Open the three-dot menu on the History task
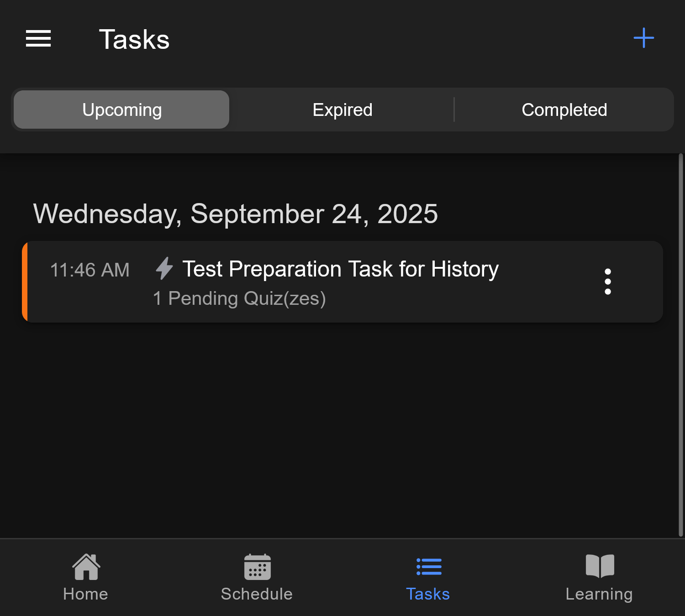 tap(608, 281)
